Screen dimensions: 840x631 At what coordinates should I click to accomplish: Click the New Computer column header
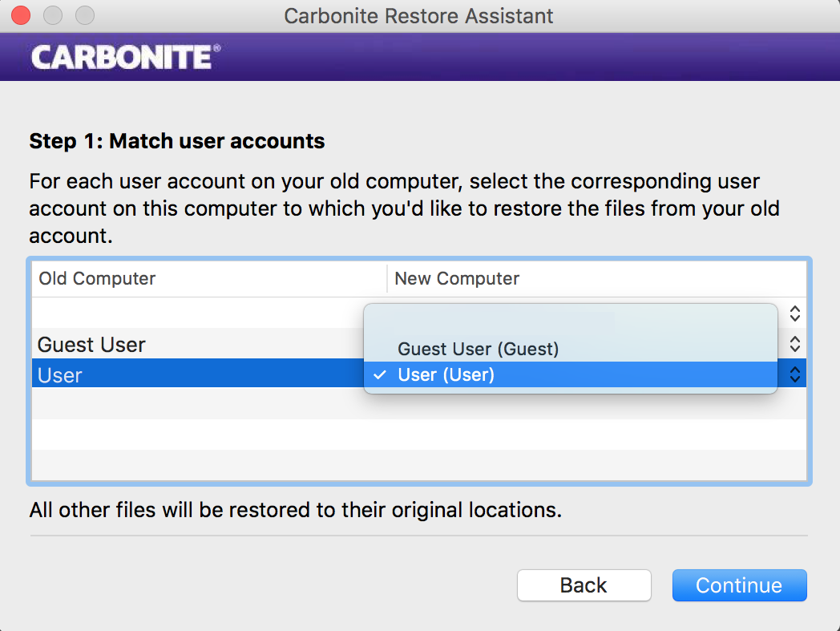pos(457,279)
